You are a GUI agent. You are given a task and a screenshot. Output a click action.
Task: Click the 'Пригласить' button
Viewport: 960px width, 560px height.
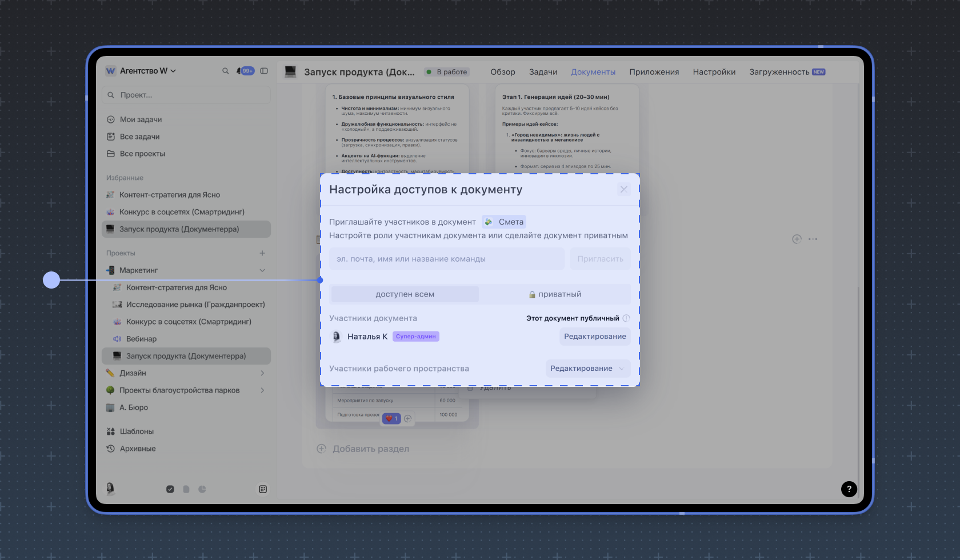[600, 259]
